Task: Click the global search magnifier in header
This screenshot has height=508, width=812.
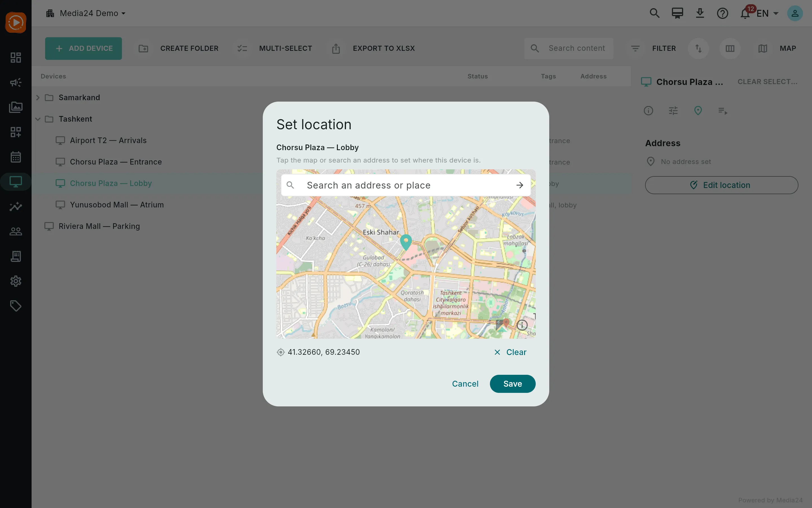Action: click(655, 13)
